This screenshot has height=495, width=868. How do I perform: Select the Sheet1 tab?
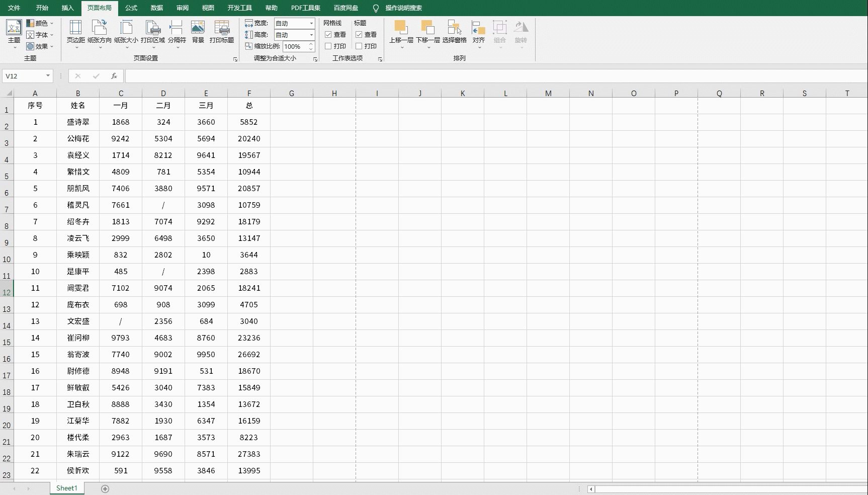pyautogui.click(x=67, y=488)
